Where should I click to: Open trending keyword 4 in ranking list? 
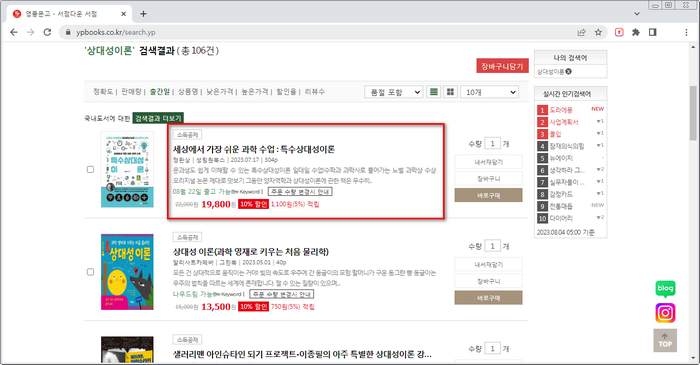point(567,146)
